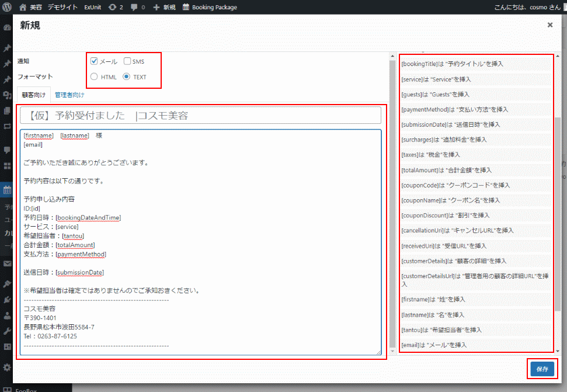This screenshot has height=392, width=567.
Task: Open Booking Package calendar icon in admin bar
Action: 186,8
